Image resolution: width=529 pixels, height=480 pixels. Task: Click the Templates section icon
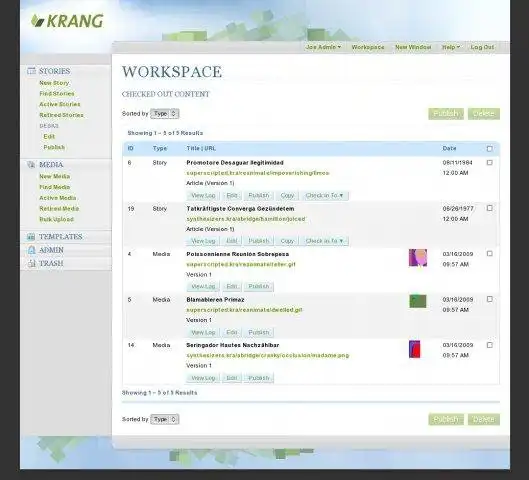[x=31, y=237]
